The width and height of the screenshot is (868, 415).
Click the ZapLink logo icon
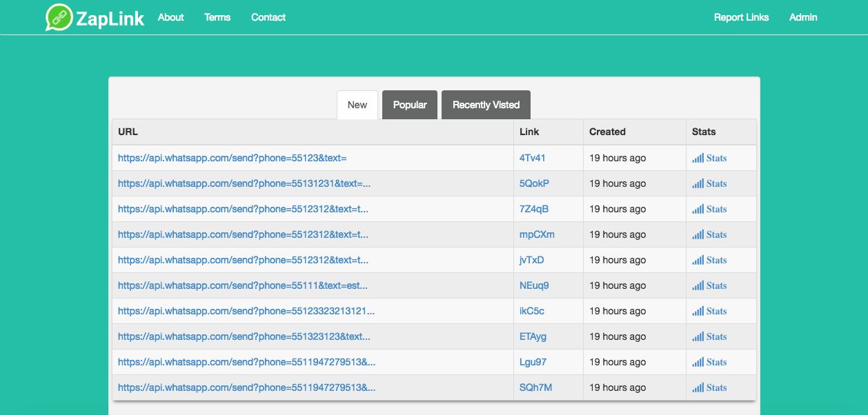[59, 17]
